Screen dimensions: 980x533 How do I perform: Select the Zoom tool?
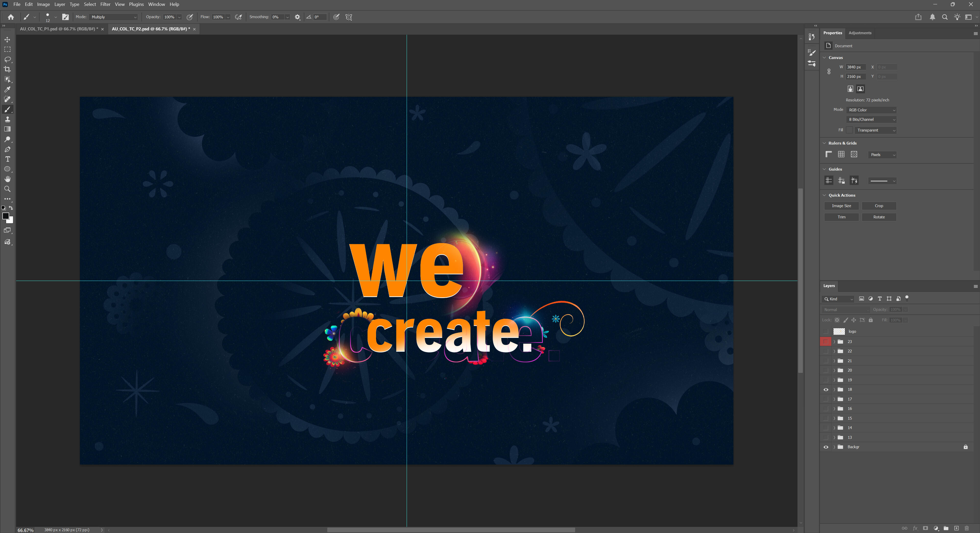coord(7,189)
